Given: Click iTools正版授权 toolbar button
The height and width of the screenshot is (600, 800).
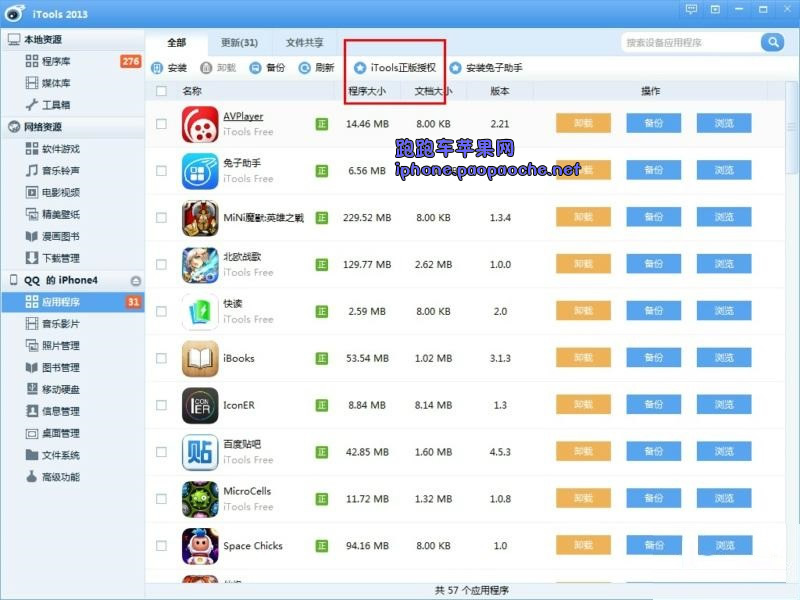Looking at the screenshot, I should 395,67.
